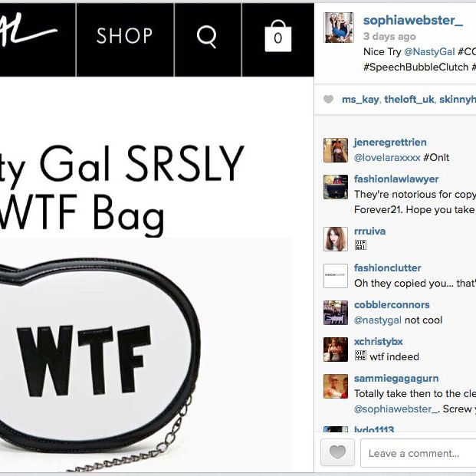This screenshot has width=476, height=476.
Task: Click the WTF bag product image
Action: (x=145, y=354)
